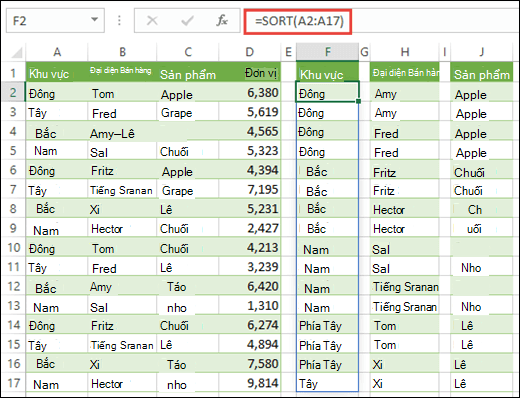Image resolution: width=520 pixels, height=398 pixels.
Task: Click the formula bar expand dots handle
Action: [x=119, y=21]
